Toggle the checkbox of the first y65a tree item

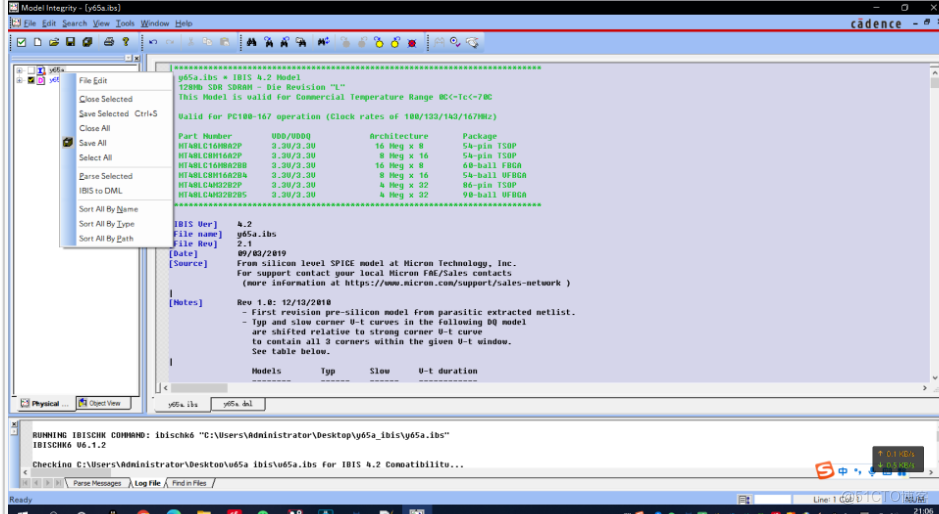coord(30,71)
